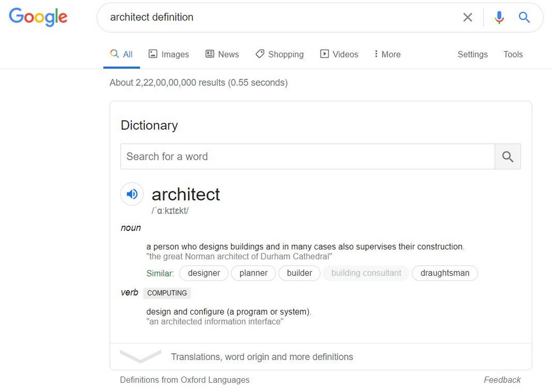552x392 pixels.
Task: Start voice search with microphone icon
Action: [x=499, y=17]
